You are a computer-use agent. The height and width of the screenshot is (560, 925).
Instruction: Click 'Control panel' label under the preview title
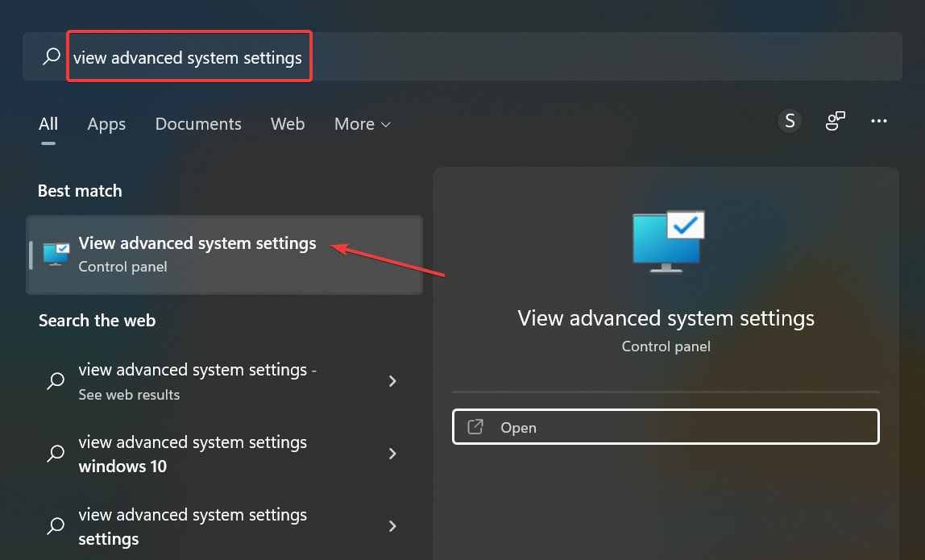(x=666, y=346)
